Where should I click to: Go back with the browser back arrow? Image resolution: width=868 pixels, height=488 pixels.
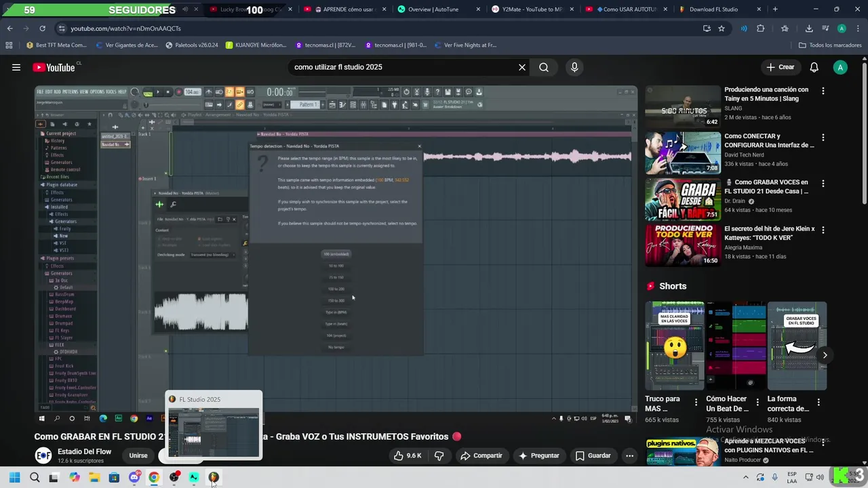(9, 28)
